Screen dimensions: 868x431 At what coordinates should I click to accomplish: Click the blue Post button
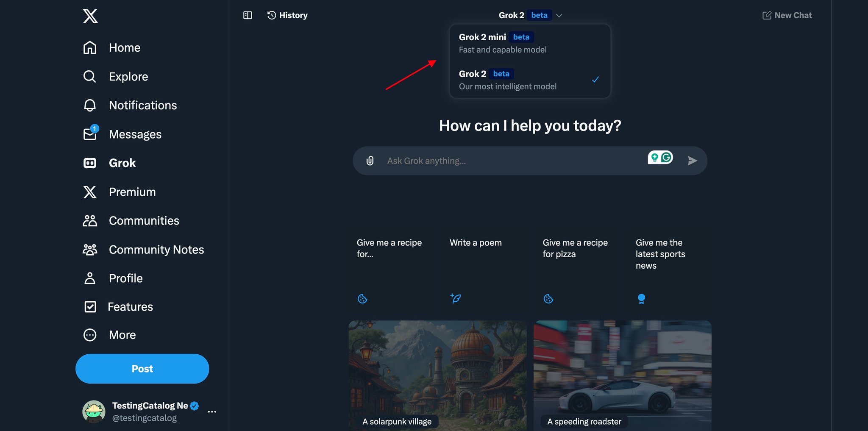tap(142, 369)
